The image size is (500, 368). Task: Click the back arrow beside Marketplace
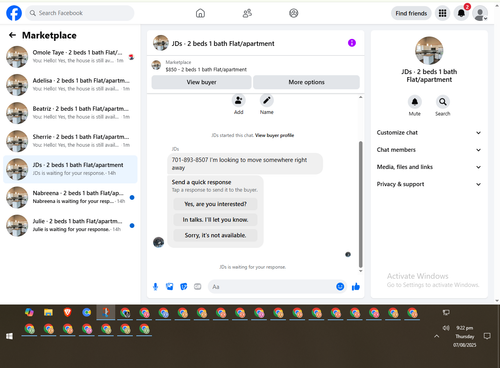point(12,35)
